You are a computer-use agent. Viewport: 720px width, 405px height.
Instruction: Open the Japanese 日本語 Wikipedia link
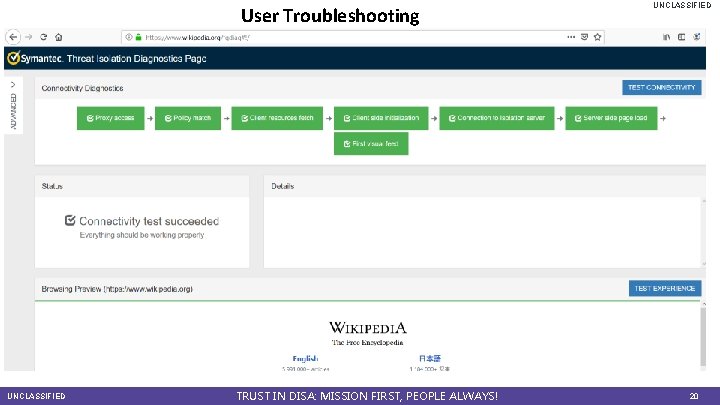(x=430, y=358)
